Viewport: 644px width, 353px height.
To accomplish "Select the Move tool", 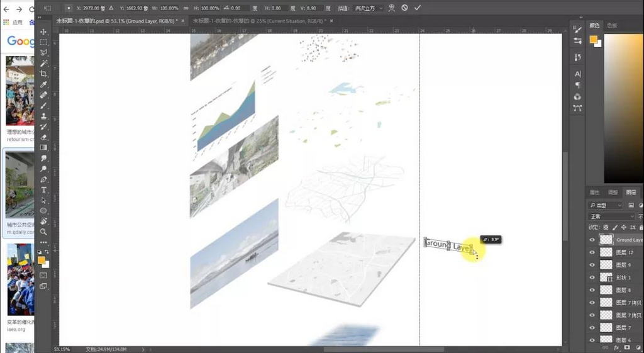I will coord(43,31).
